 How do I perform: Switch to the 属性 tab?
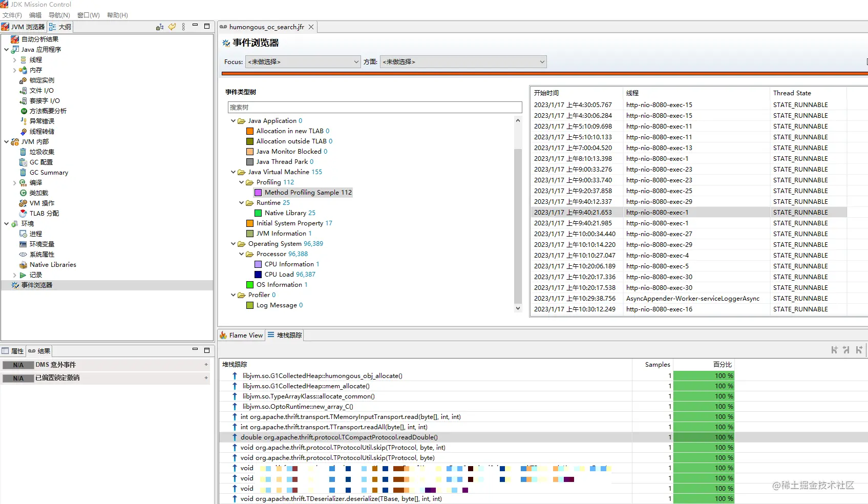coord(13,351)
